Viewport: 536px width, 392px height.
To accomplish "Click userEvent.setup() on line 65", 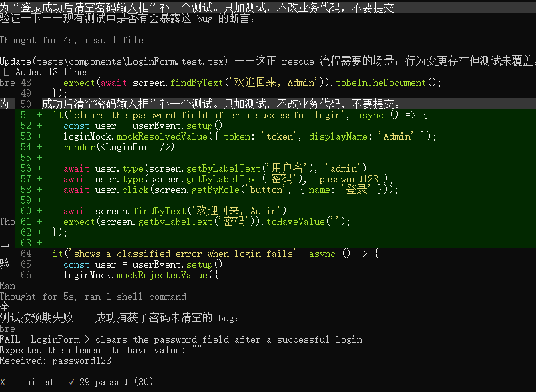I will [178, 264].
